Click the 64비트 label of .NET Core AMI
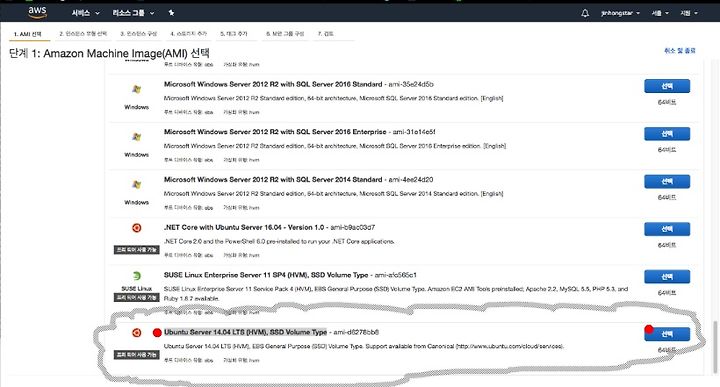Screen dimensions: 720x387 pos(667,245)
